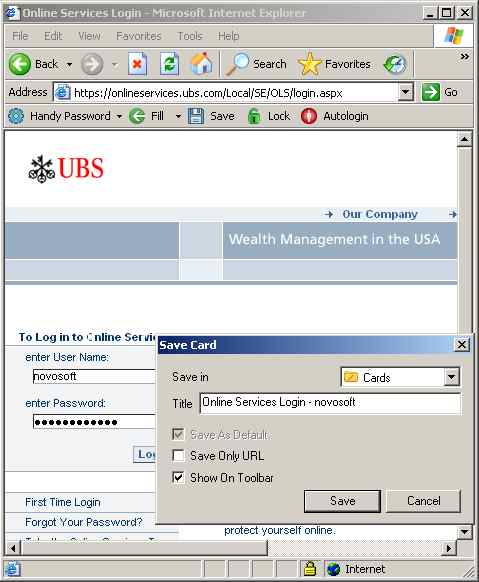The height and width of the screenshot is (582, 479).
Task: Click the Save button in Save Card dialog
Action: tap(342, 501)
